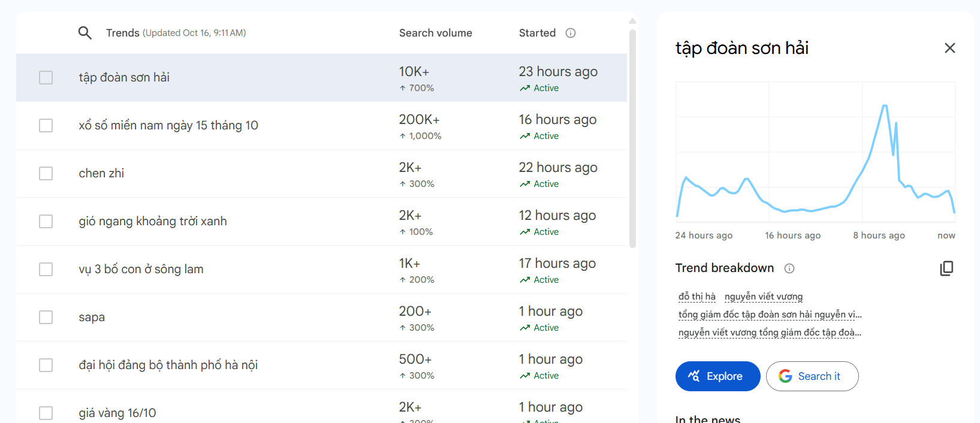The height and width of the screenshot is (423, 980).
Task: Click the Active trend icon in sapa row
Action: click(525, 328)
